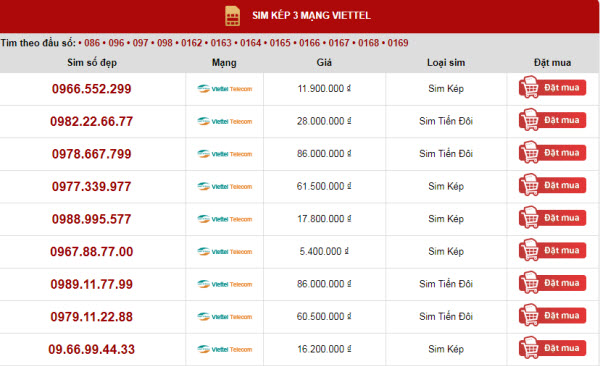Order 0988.995.577 using Đặt mua button

coord(552,217)
